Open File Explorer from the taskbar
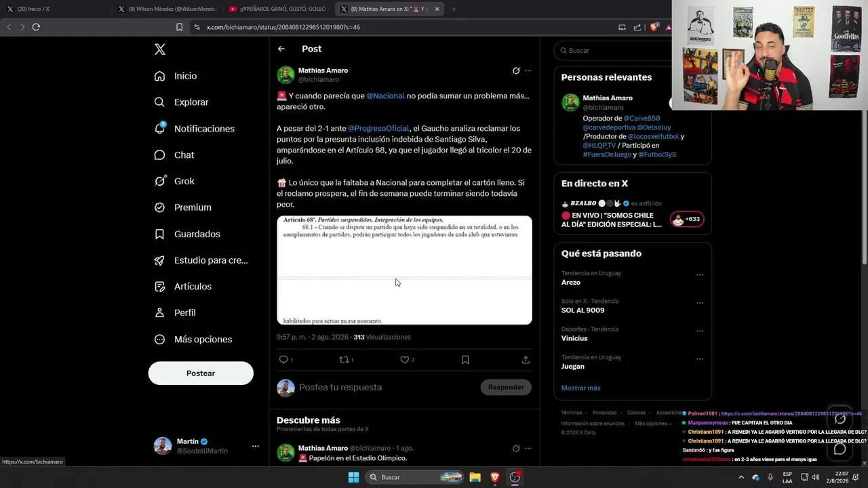The image size is (868, 488). coord(475,477)
